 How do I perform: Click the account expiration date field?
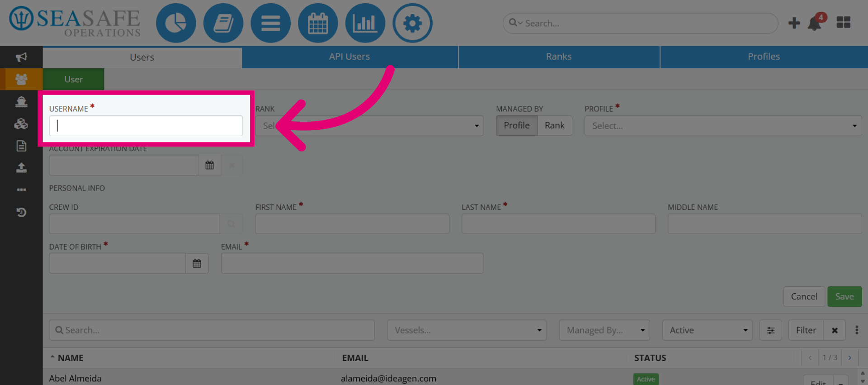pyautogui.click(x=123, y=165)
